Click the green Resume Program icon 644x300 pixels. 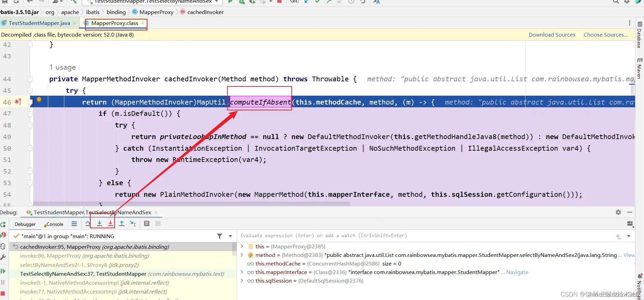point(3,271)
